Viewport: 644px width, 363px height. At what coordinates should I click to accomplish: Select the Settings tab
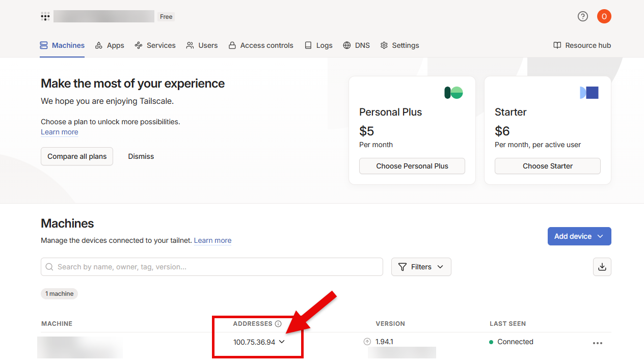399,45
